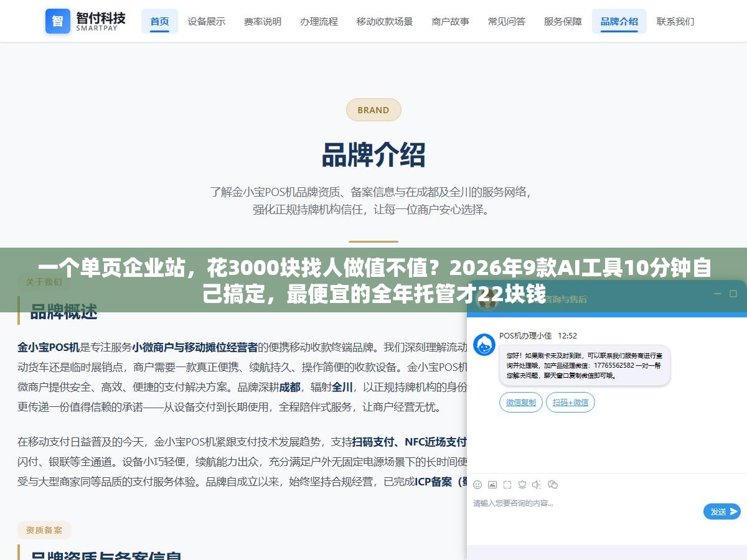This screenshot has width=747, height=560.
Task: Open the 服务保障 navigation item
Action: [563, 21]
